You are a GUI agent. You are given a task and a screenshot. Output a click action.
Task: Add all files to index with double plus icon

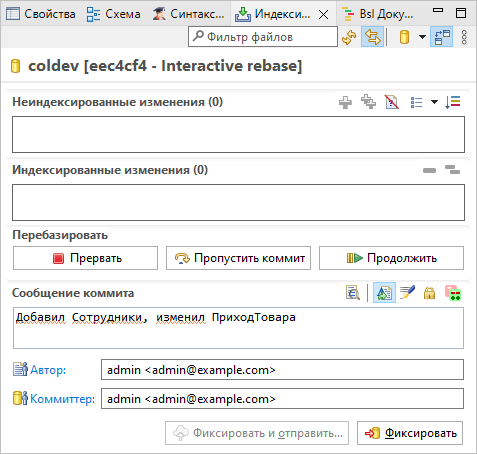click(368, 102)
